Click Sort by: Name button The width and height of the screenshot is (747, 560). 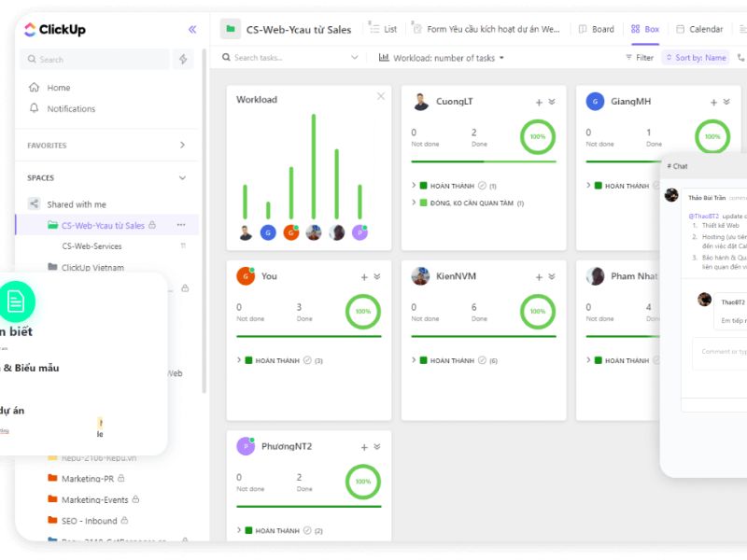pos(696,58)
